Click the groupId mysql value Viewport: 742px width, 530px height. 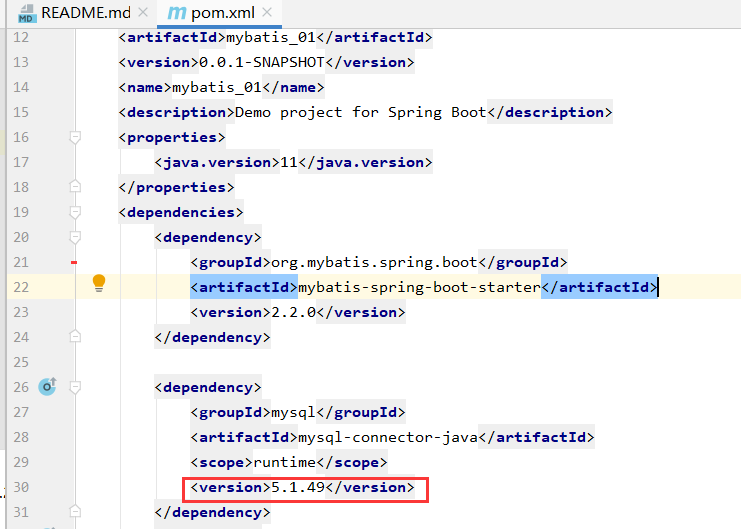(x=293, y=413)
